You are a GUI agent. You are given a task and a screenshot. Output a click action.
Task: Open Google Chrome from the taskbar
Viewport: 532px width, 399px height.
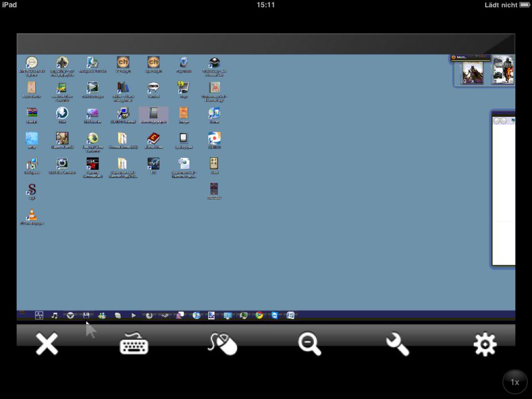pos(259,315)
